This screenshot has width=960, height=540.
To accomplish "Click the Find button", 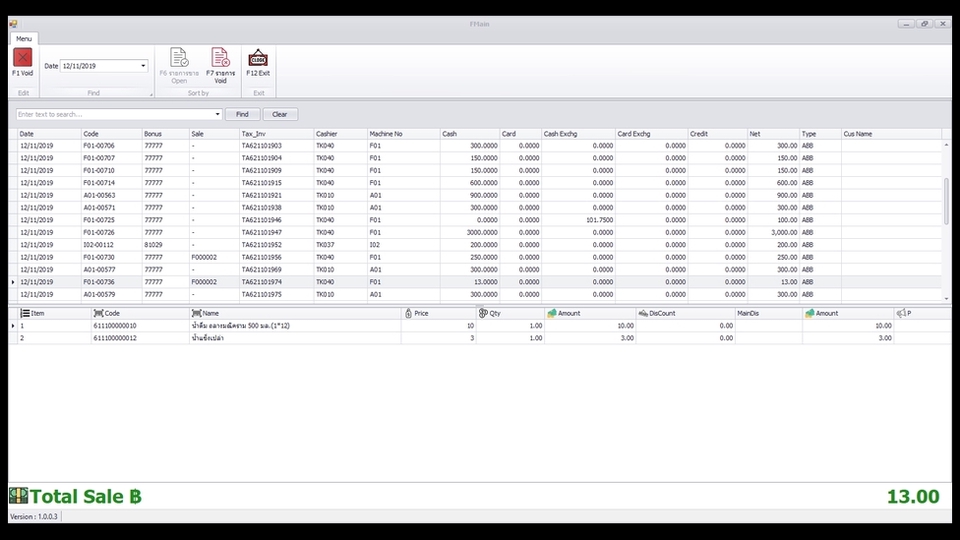I will [x=242, y=114].
